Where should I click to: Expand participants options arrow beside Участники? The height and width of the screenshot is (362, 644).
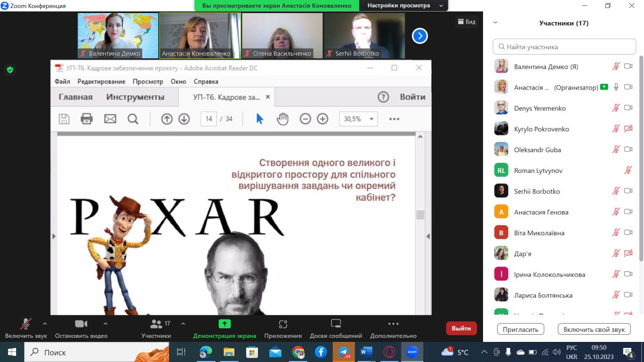[x=183, y=324]
